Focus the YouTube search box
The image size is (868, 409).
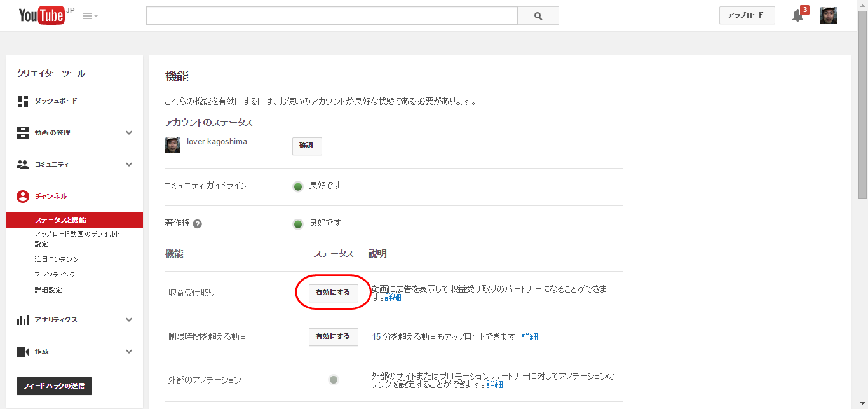[332, 16]
